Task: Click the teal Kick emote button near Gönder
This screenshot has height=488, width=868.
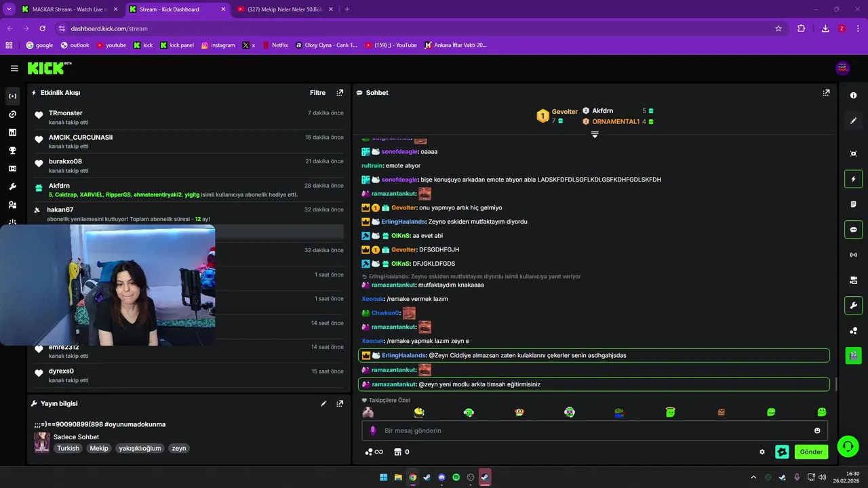Action: 782,452
